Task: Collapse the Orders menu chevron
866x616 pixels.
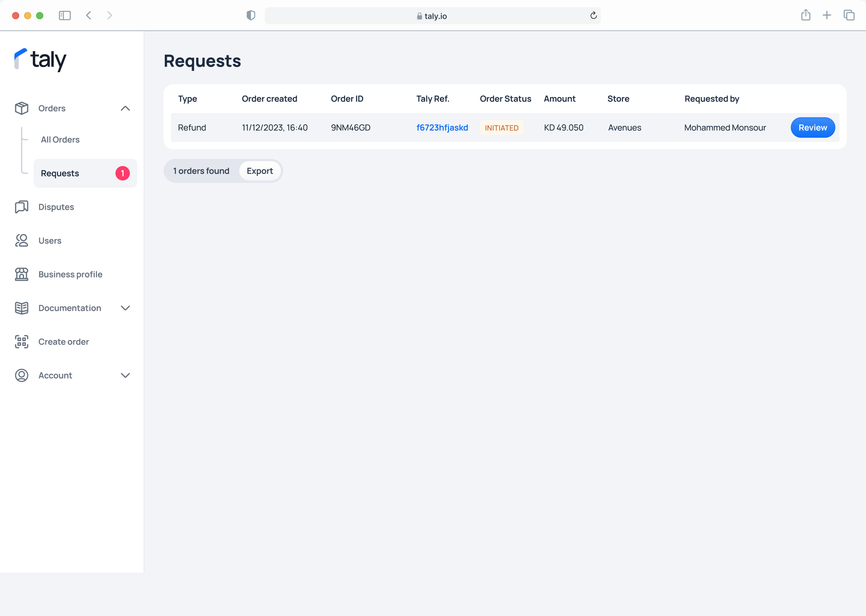Action: click(125, 108)
